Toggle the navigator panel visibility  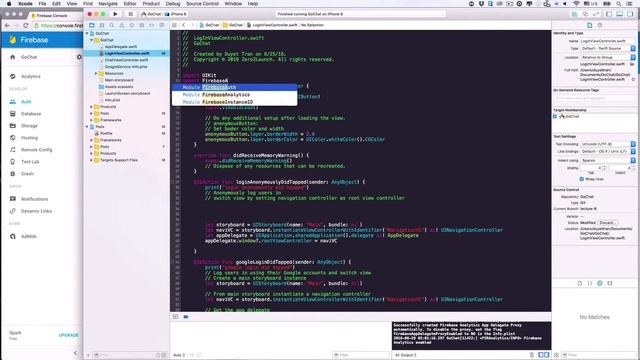coord(609,14)
